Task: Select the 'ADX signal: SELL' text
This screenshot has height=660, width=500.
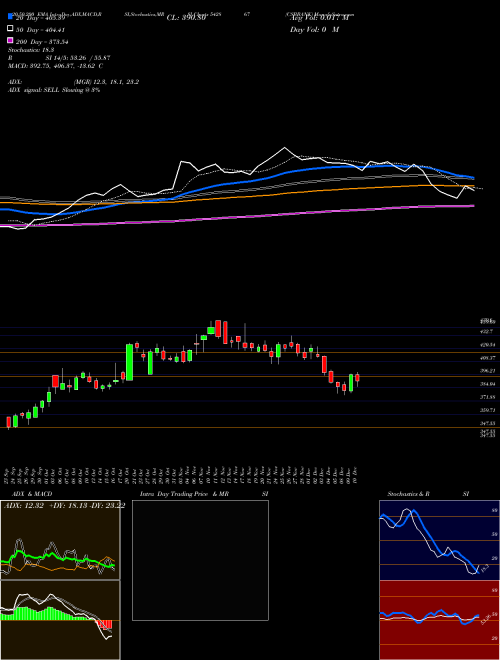Action: point(35,90)
